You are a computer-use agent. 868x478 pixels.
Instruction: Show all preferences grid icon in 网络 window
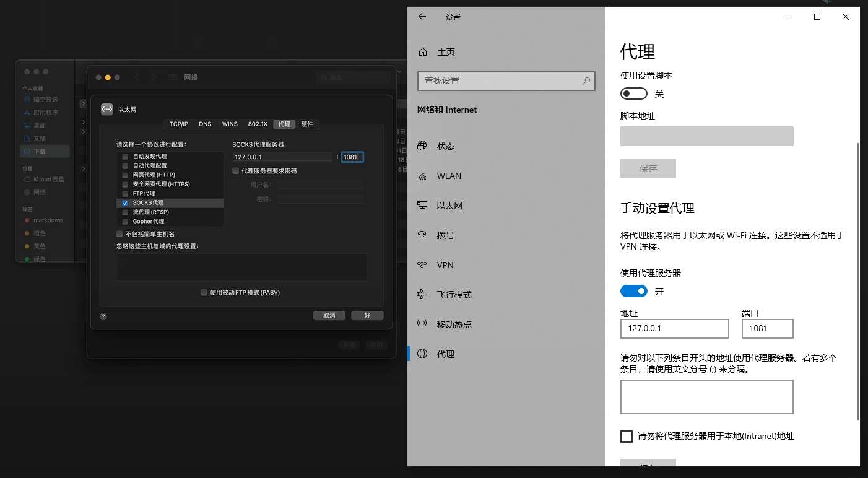coord(172,77)
